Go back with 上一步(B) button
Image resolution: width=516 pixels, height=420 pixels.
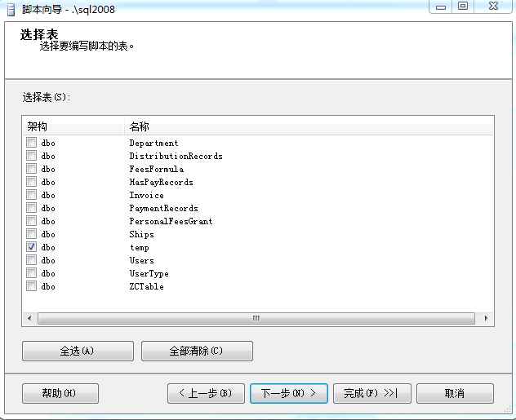pos(206,393)
